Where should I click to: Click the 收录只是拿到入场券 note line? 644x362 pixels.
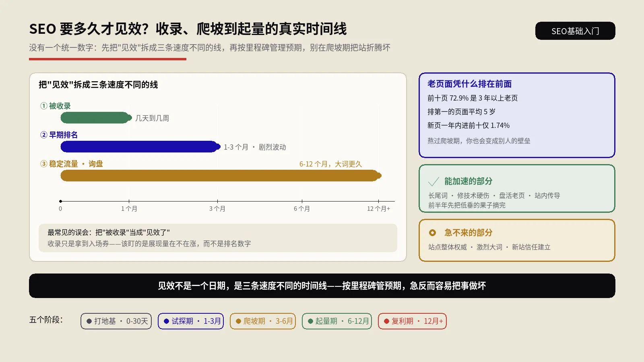pyautogui.click(x=149, y=243)
